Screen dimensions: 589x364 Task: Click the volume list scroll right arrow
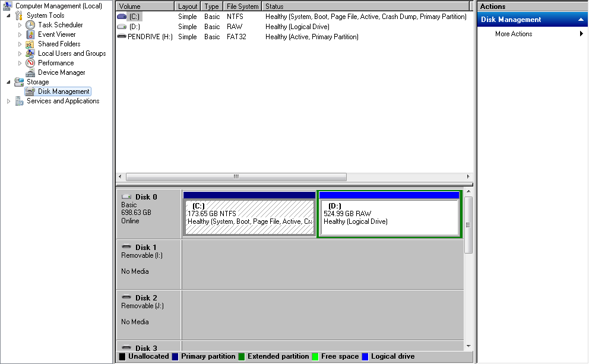click(468, 176)
